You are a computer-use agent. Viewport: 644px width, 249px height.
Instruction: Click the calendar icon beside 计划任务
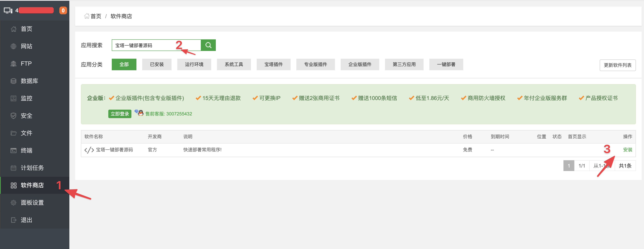pos(13,168)
